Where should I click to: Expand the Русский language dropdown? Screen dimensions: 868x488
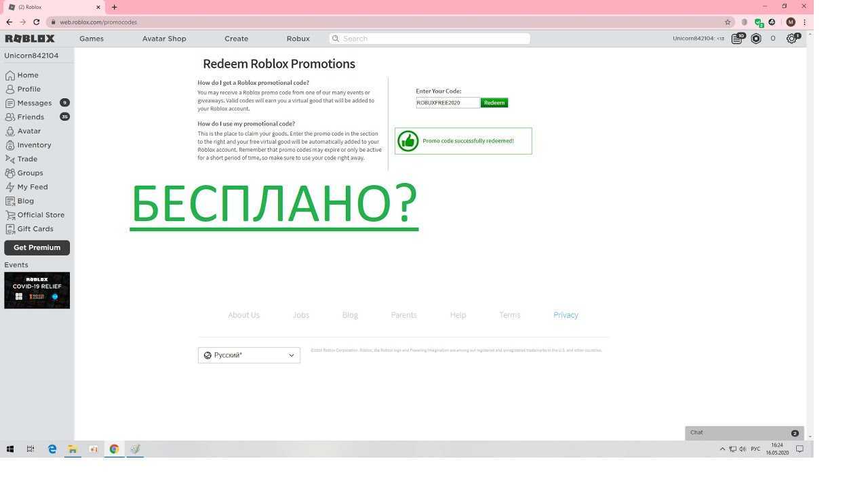pyautogui.click(x=249, y=355)
